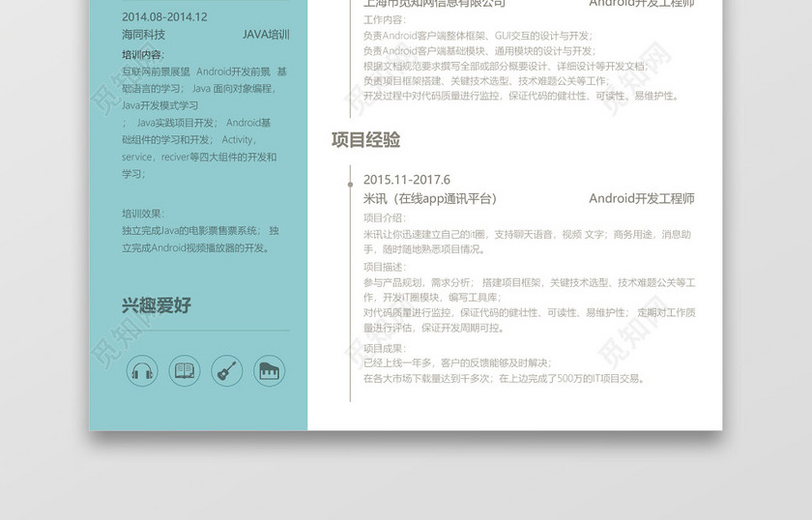The height and width of the screenshot is (520, 812).
Task: Click the line 负责项目框架搭建、关键技术选型
Action: coord(487,81)
